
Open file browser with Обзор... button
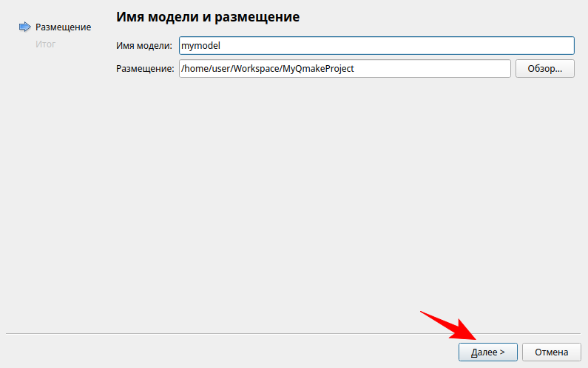point(544,69)
